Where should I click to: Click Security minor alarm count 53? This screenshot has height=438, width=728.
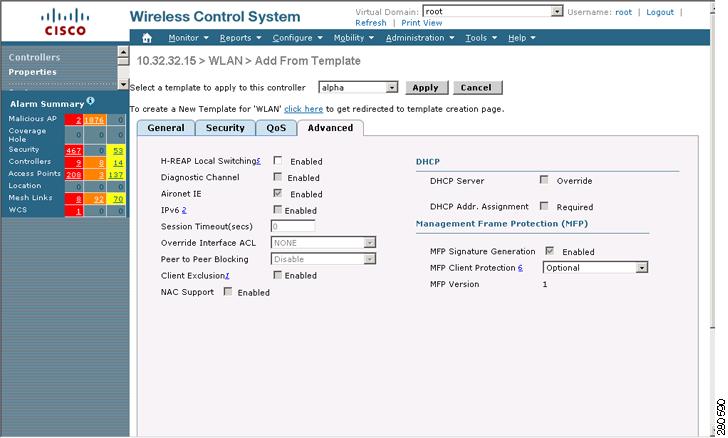pyautogui.click(x=117, y=150)
